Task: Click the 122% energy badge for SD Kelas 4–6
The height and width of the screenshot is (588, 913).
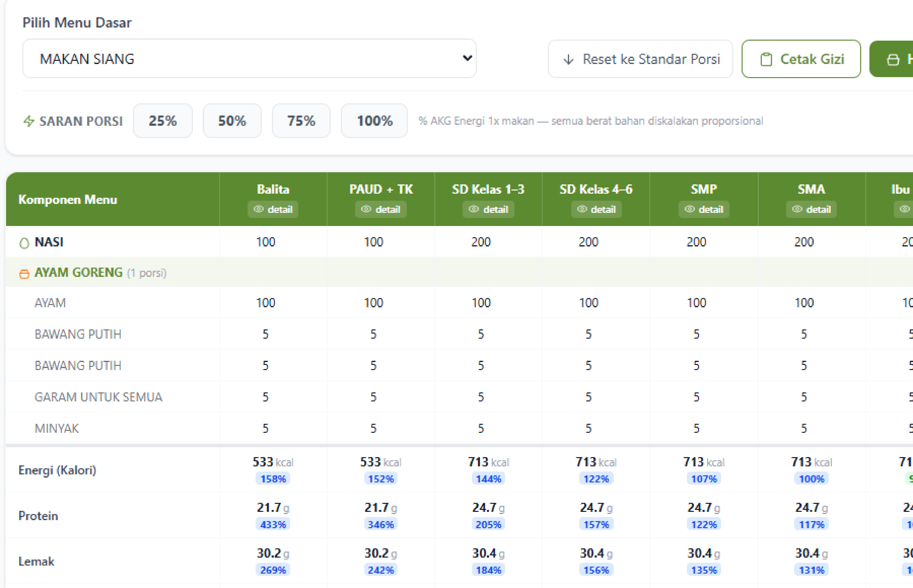Action: coord(596,479)
